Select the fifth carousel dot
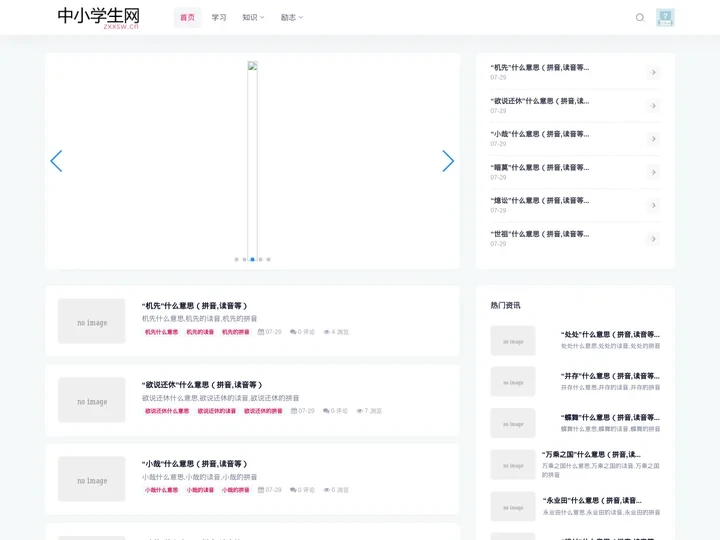The image size is (720, 540). [269, 259]
